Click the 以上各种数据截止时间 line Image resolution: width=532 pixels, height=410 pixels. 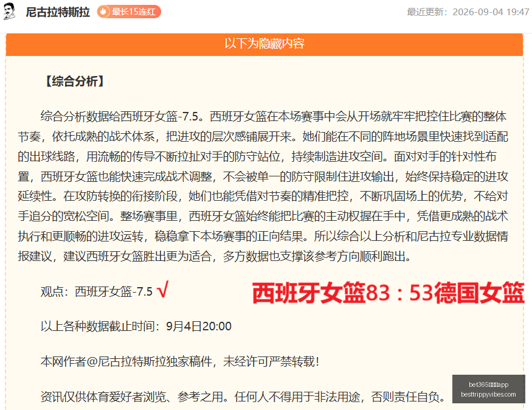click(x=136, y=327)
